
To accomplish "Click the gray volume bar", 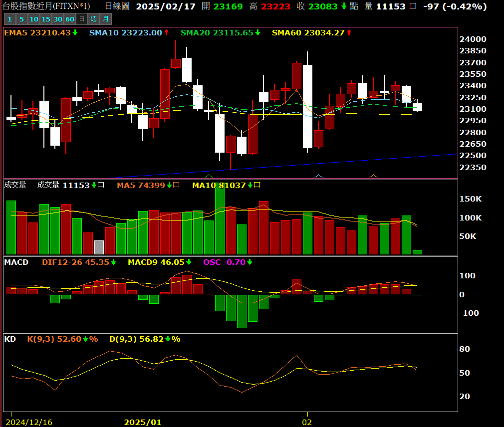I will coord(99,247).
